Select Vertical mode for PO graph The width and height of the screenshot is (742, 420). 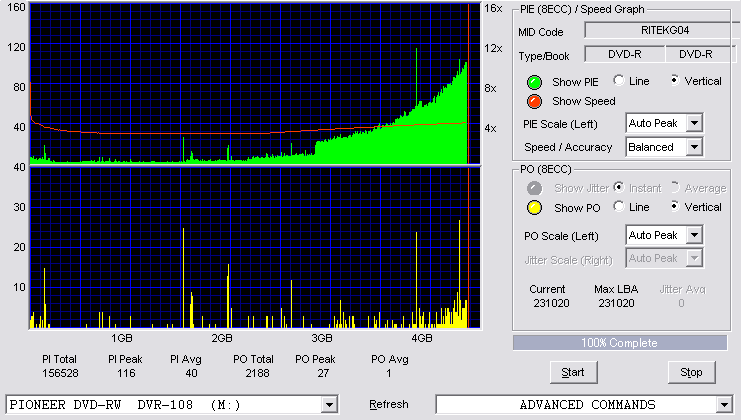(674, 206)
